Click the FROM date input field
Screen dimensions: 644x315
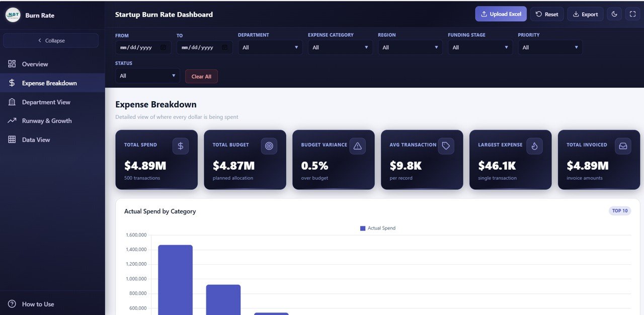click(143, 47)
